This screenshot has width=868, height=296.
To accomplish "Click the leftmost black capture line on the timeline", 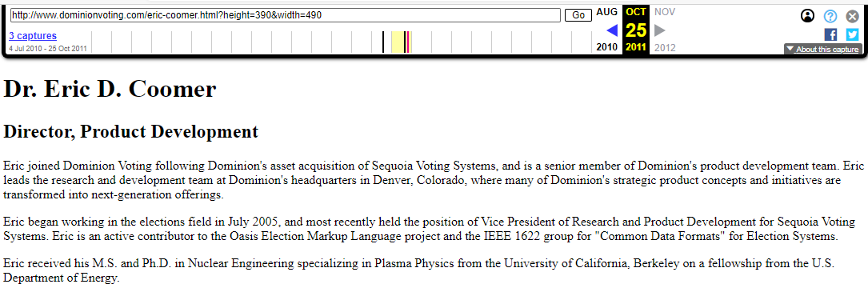I will tap(383, 42).
